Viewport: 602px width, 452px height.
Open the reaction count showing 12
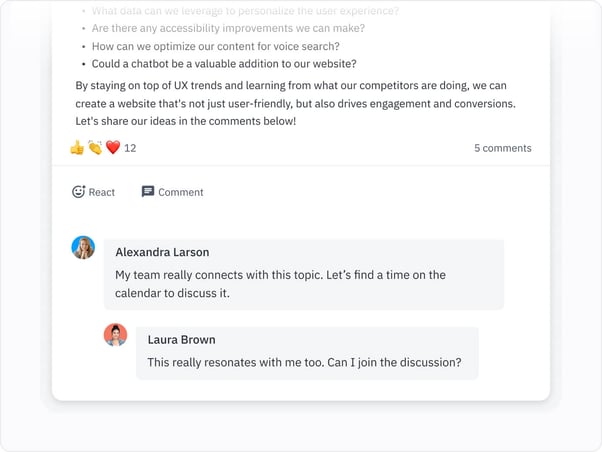pos(130,148)
